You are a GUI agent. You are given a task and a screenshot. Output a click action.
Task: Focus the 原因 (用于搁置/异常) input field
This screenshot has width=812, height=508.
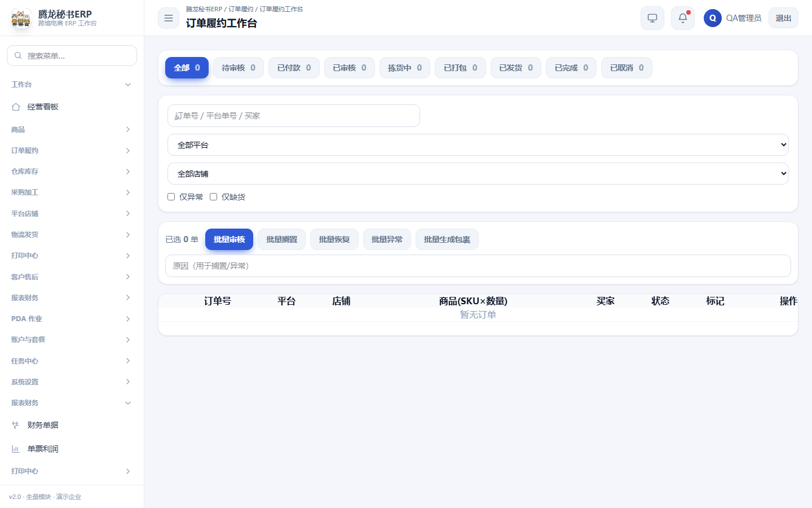(478, 266)
